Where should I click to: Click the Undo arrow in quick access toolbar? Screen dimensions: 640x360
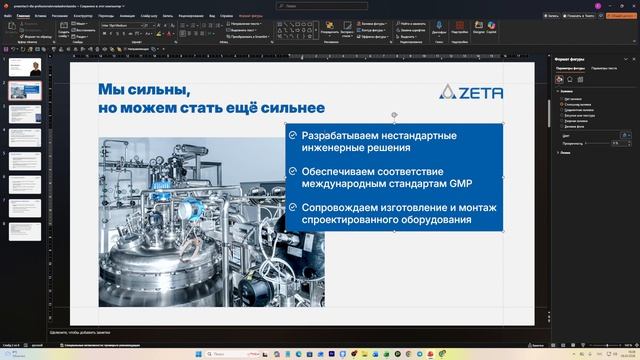[x=13, y=49]
